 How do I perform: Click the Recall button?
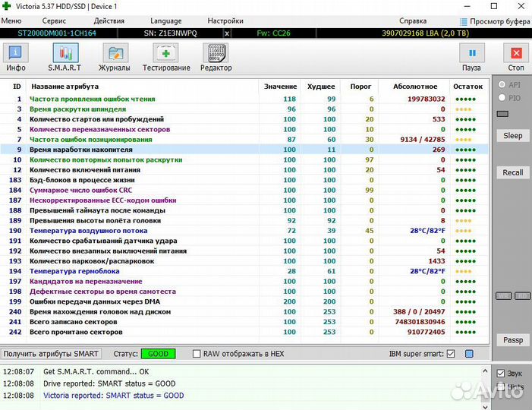[x=513, y=172]
